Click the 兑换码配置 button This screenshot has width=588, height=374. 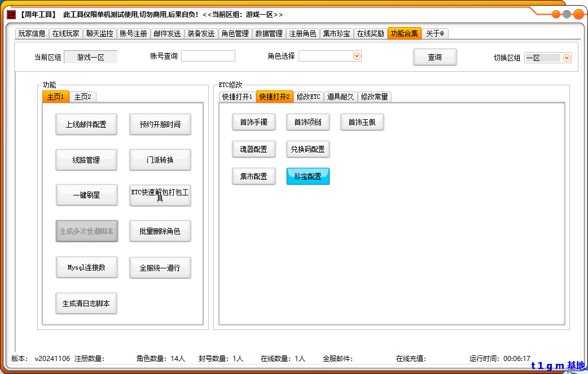pos(308,149)
